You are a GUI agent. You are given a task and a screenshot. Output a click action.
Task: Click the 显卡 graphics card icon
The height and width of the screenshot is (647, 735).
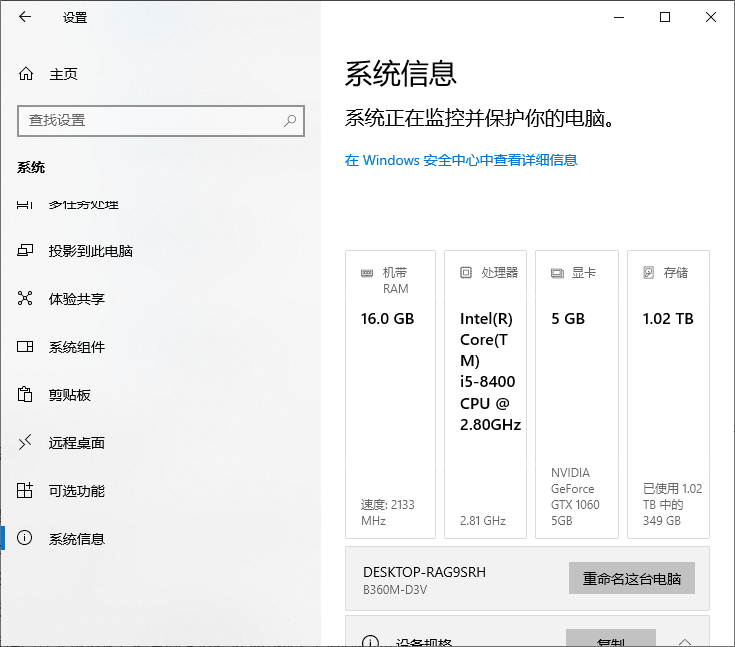pos(557,273)
